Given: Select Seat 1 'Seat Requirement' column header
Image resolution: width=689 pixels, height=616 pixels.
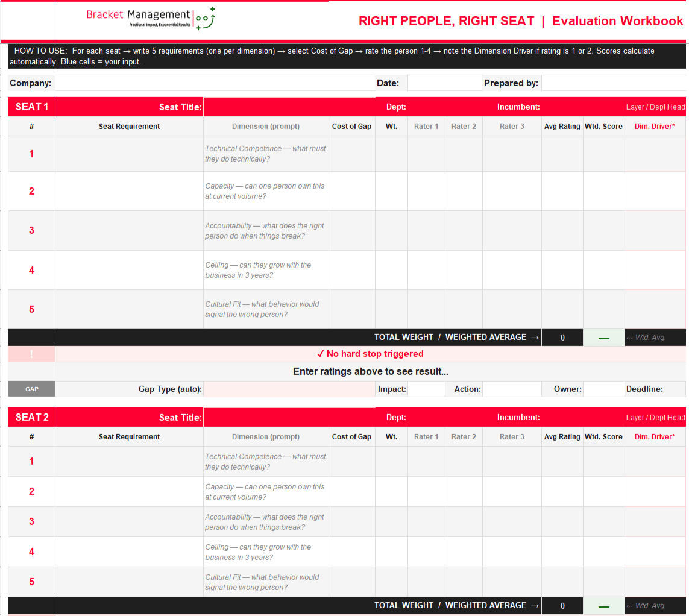Looking at the screenshot, I should [x=129, y=127].
